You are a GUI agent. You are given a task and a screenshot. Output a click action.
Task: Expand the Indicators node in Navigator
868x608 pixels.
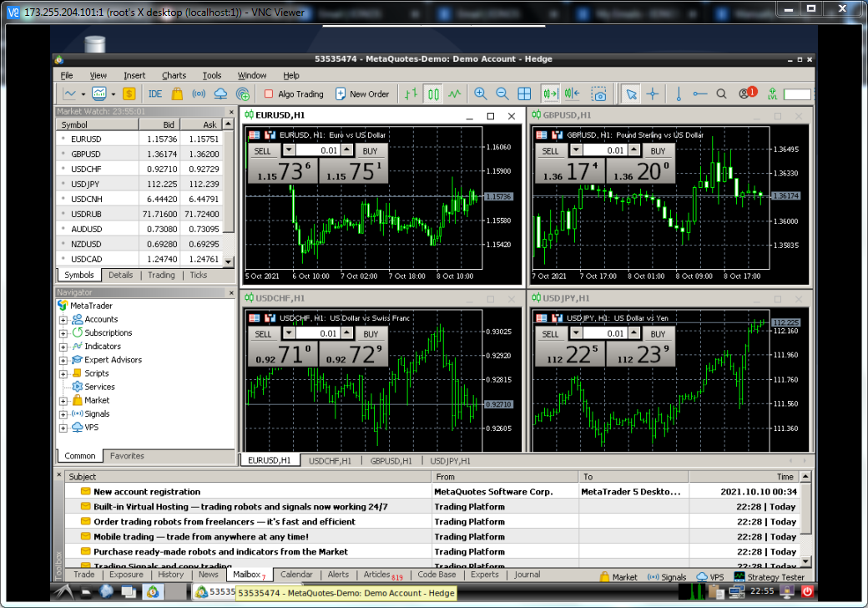click(63, 347)
